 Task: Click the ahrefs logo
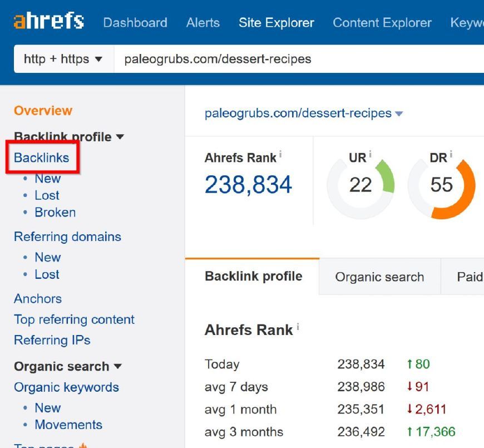[x=49, y=21]
